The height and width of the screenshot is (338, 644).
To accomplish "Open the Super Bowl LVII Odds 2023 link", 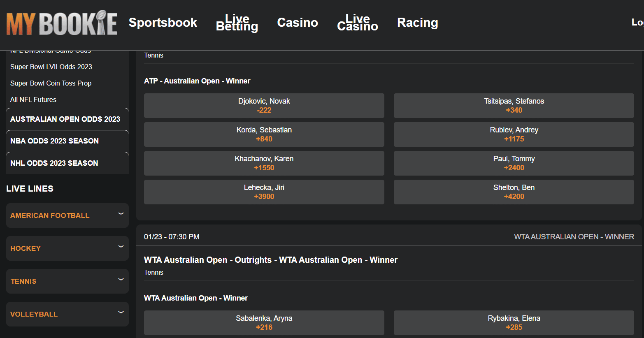I will tap(51, 67).
